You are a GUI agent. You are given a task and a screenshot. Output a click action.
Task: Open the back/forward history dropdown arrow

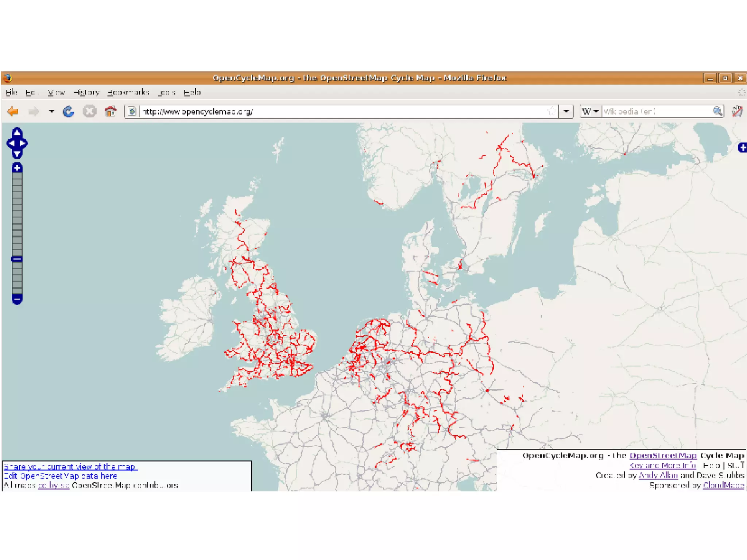pyautogui.click(x=51, y=111)
